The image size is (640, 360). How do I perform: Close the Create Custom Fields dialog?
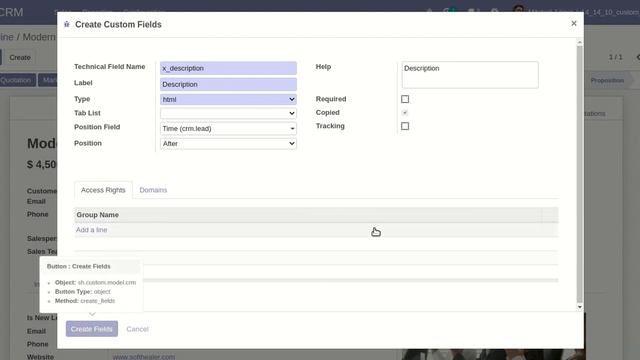tap(573, 23)
